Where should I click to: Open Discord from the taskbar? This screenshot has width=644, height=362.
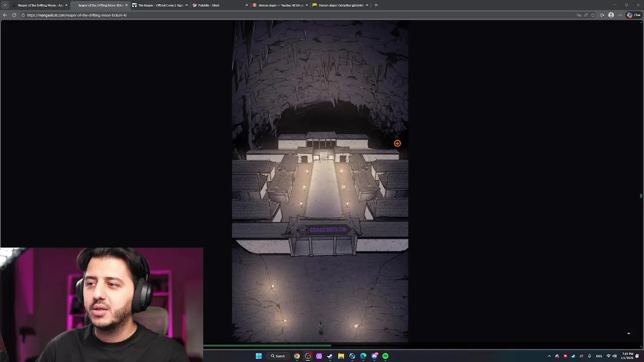point(374,356)
